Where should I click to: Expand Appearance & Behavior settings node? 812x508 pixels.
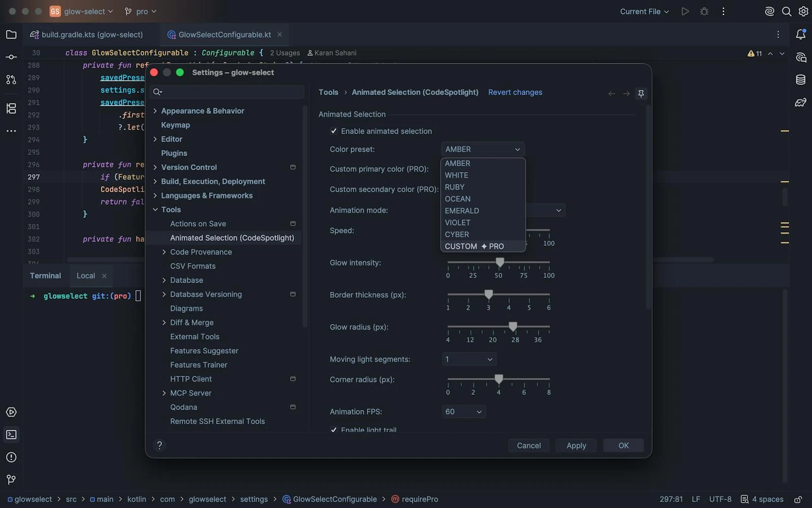tap(155, 111)
